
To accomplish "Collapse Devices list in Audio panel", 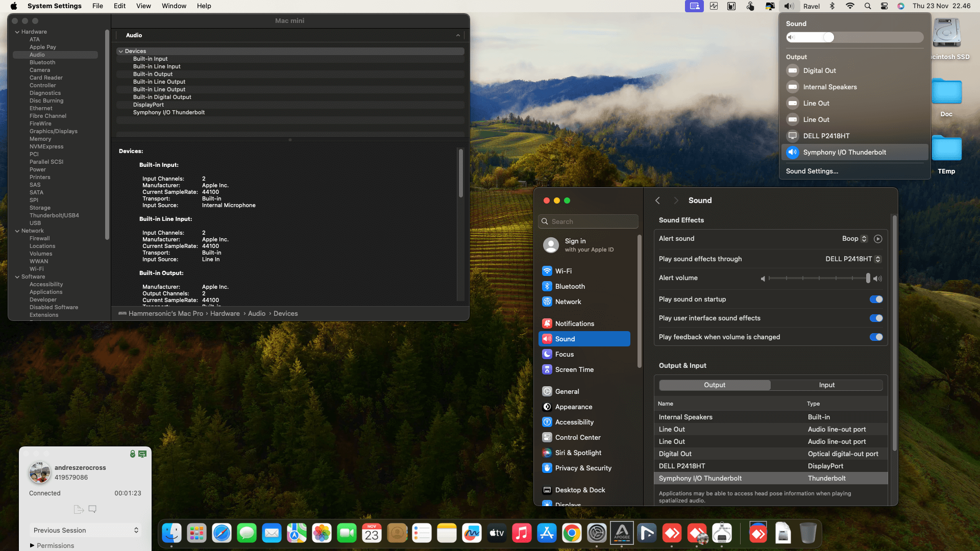I will coord(121,51).
